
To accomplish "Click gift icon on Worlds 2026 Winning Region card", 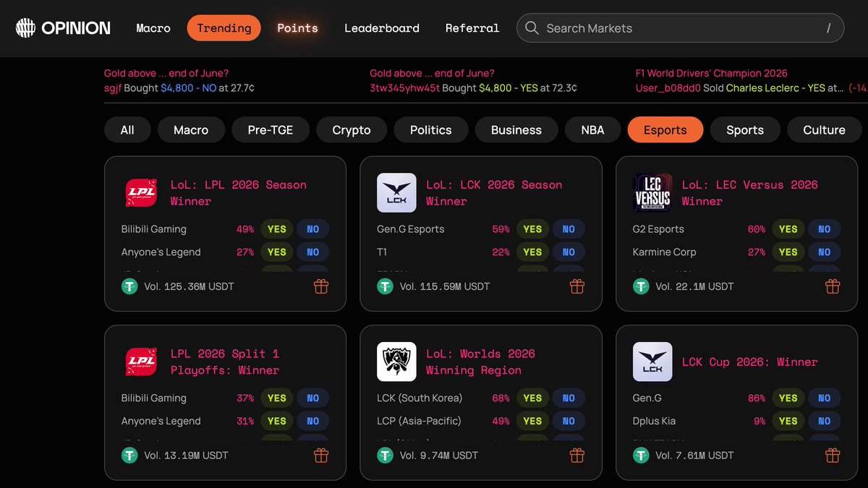I will tap(577, 455).
